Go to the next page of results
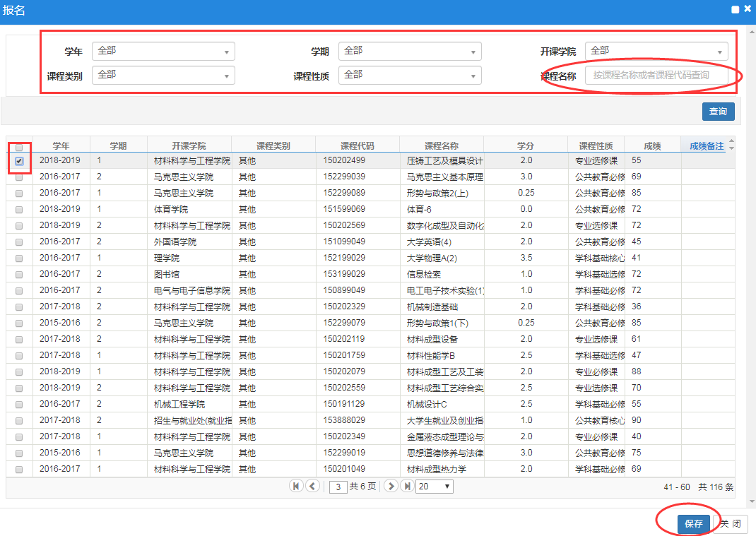This screenshot has height=536, width=756. point(391,486)
